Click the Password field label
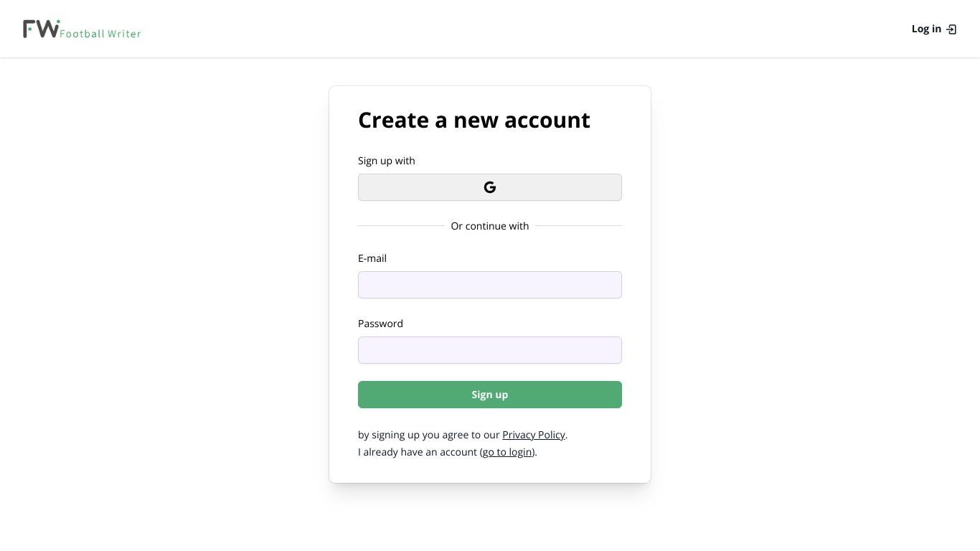Image resolution: width=980 pixels, height=551 pixels. [380, 324]
